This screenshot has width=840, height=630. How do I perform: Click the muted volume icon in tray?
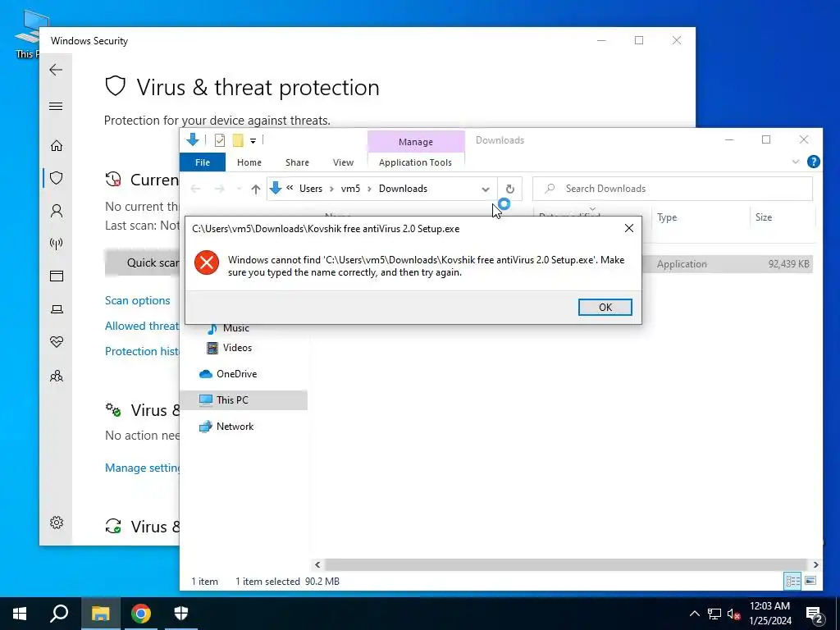733,614
